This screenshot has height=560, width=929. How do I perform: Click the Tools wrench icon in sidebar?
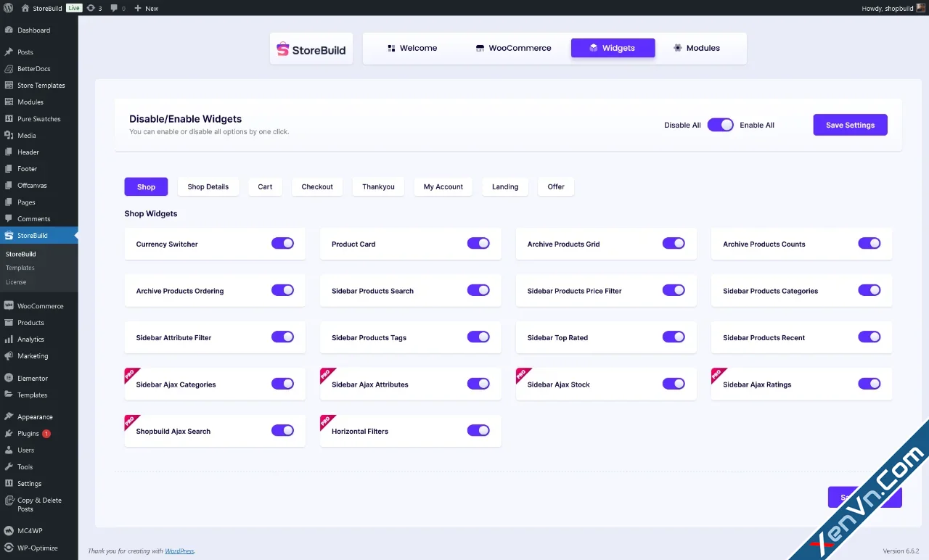[9, 467]
